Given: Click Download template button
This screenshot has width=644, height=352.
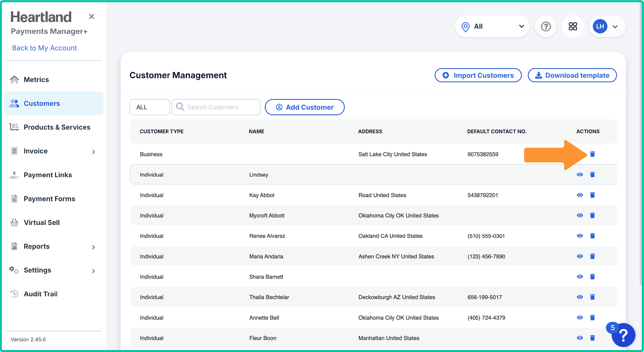Looking at the screenshot, I should [x=572, y=75].
